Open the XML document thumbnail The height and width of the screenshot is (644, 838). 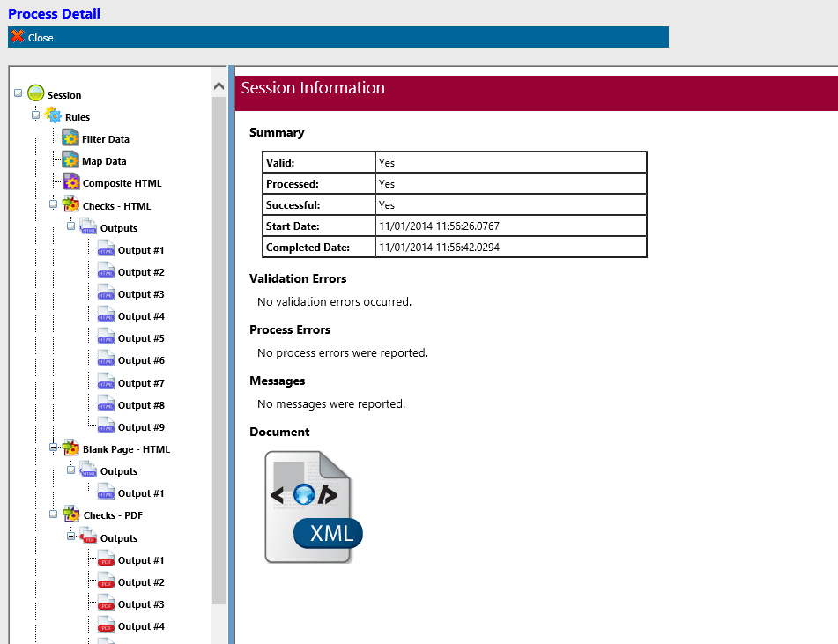(x=314, y=507)
